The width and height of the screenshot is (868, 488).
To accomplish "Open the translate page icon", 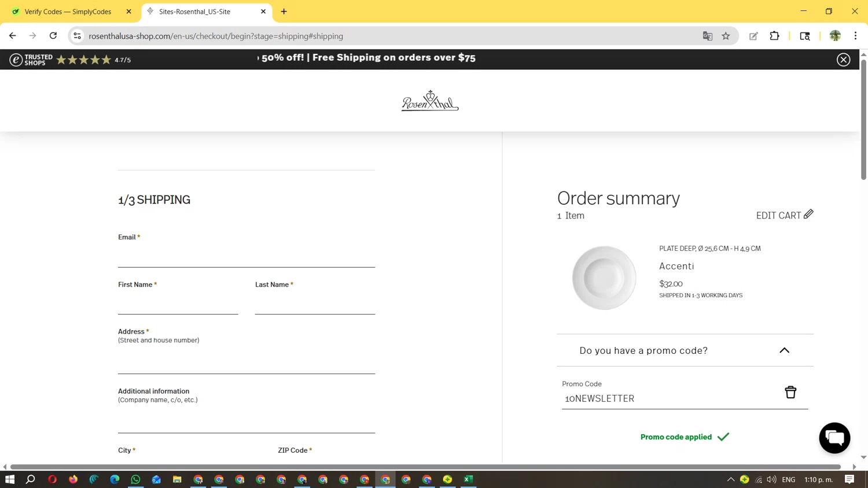I will click(x=707, y=36).
